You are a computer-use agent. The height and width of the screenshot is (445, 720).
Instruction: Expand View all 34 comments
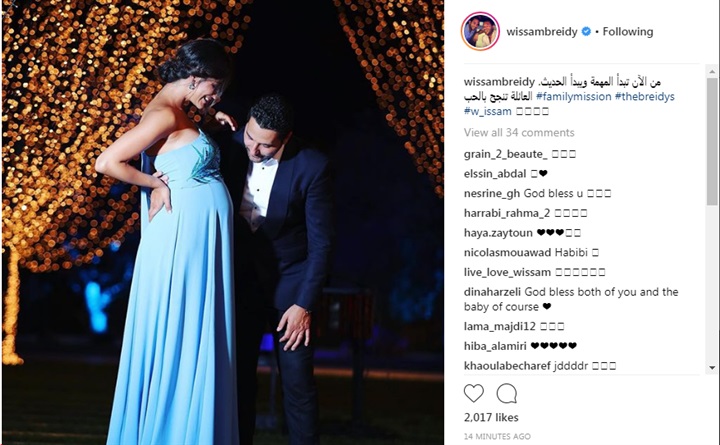pyautogui.click(x=519, y=133)
